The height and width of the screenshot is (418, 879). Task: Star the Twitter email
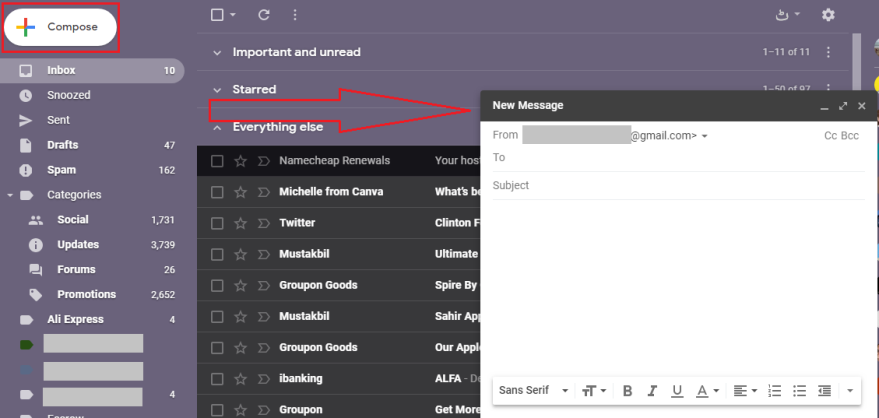click(x=240, y=224)
